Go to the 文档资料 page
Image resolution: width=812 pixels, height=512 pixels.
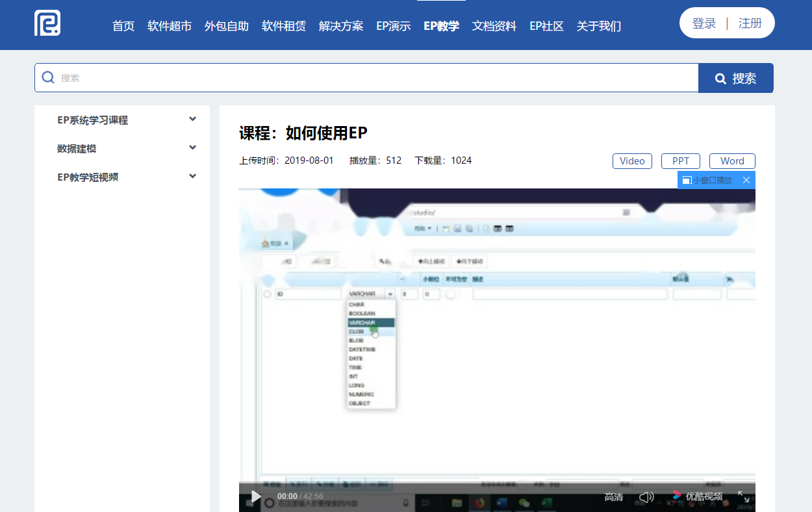coord(494,26)
